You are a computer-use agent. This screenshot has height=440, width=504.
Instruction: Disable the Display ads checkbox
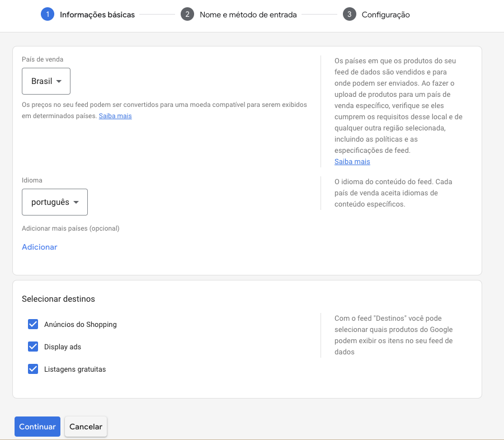[x=33, y=347]
